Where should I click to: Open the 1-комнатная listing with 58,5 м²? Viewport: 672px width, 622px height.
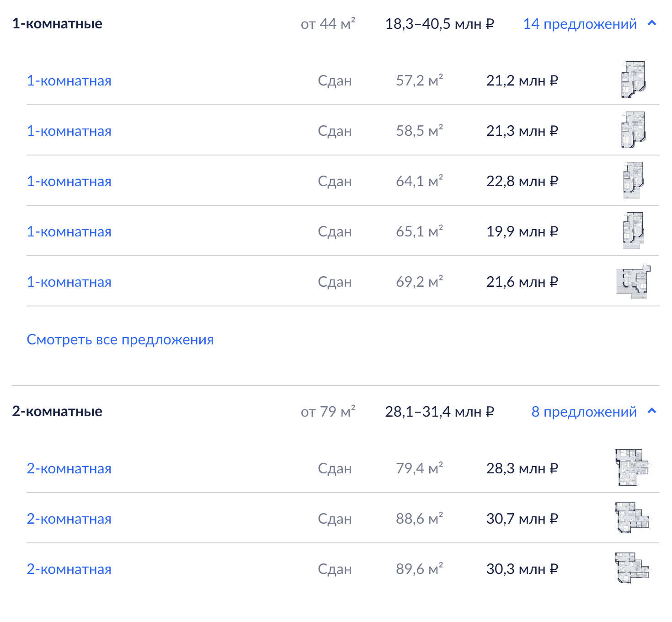(x=69, y=131)
